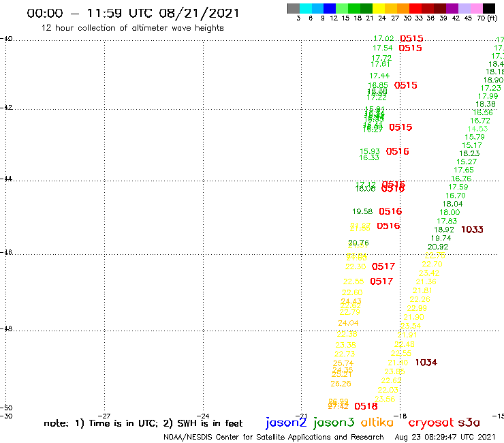Viewport: 504px width, 443px height.
Task: Click the -48 latitude axis label
Action: pyautogui.click(x=6, y=329)
